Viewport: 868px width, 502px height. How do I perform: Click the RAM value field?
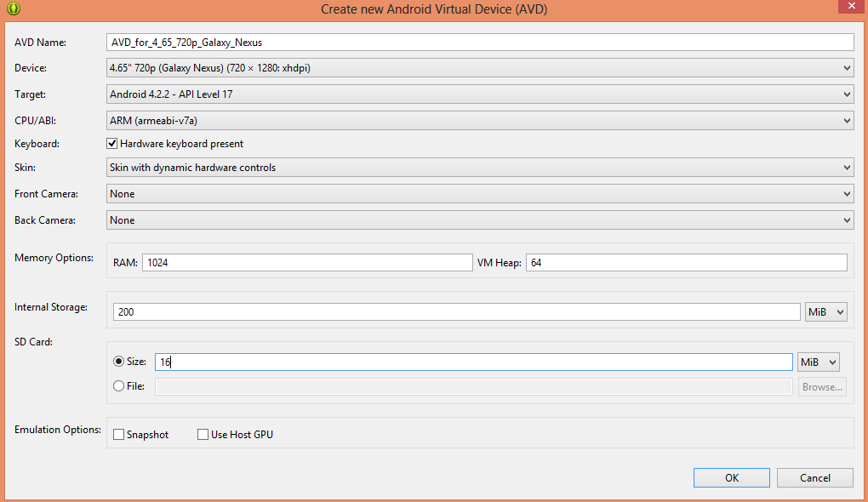[307, 262]
